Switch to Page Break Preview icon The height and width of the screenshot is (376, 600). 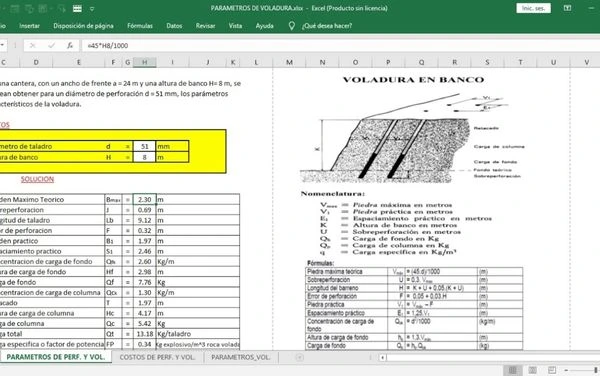pos(552,370)
